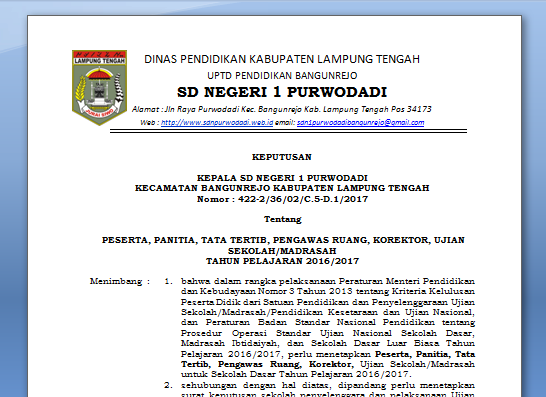Click paragraph line starting 'bahwa dalam rangka pelaksanaan'
The height and width of the screenshot is (397, 546).
coord(328,281)
